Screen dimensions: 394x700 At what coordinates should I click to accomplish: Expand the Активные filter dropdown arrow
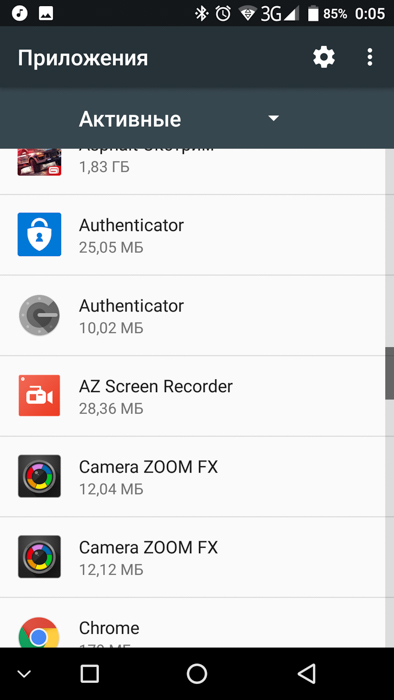[273, 118]
